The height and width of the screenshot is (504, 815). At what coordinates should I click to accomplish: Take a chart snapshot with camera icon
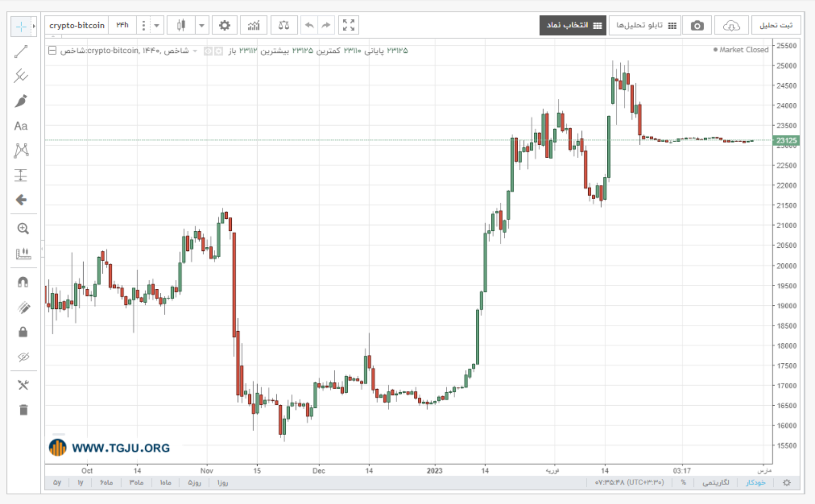(697, 26)
